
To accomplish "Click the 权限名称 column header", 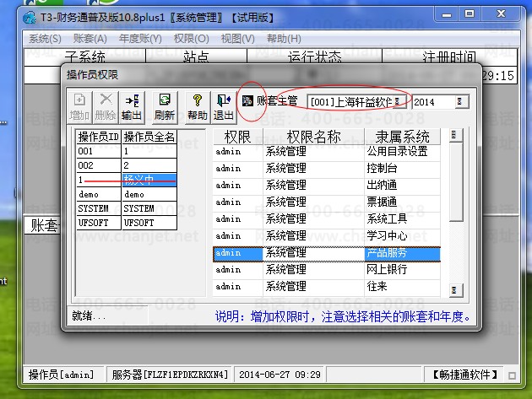I will [313, 137].
